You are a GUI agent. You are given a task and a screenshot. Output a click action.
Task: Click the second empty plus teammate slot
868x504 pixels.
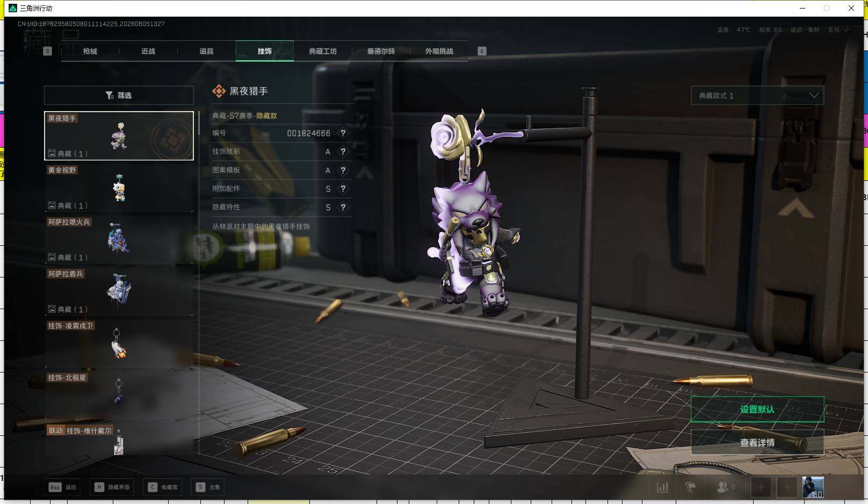tap(787, 487)
